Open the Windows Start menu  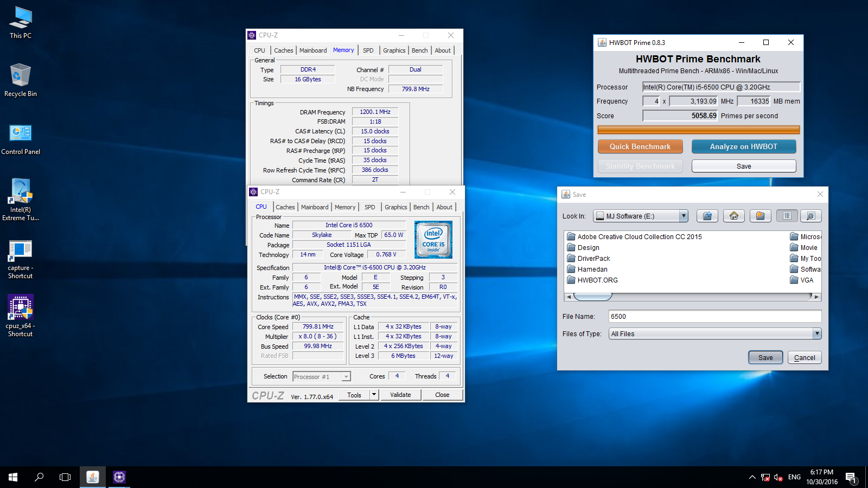pyautogui.click(x=13, y=477)
